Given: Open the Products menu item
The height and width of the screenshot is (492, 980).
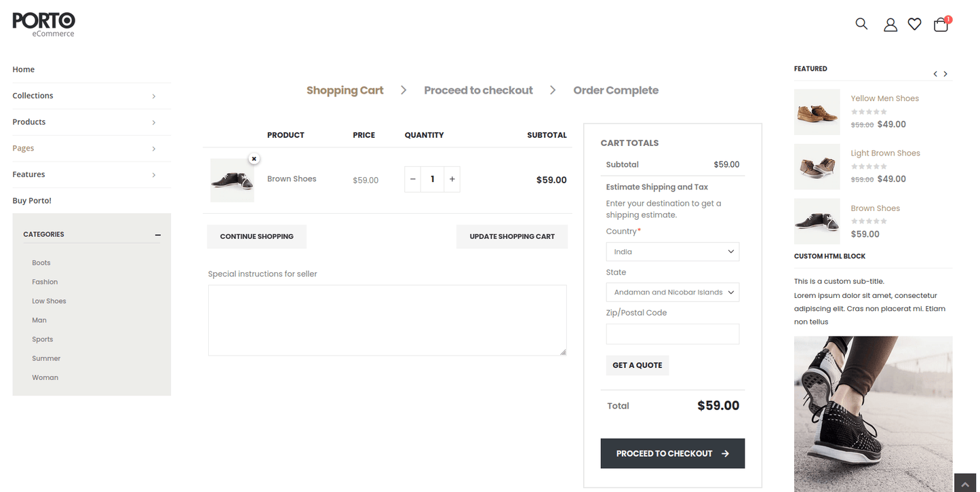Looking at the screenshot, I should [29, 122].
